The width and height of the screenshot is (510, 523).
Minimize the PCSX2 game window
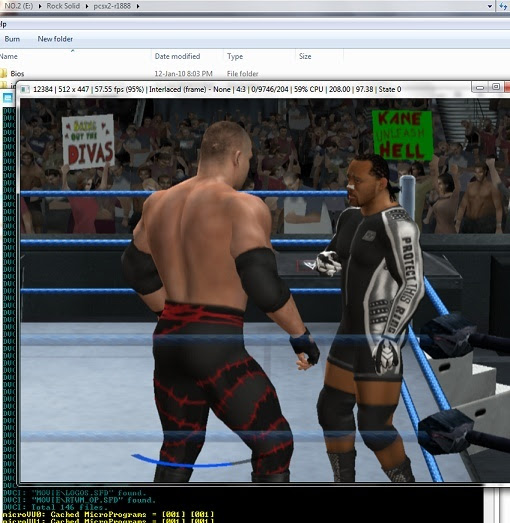pyautogui.click(x=480, y=87)
